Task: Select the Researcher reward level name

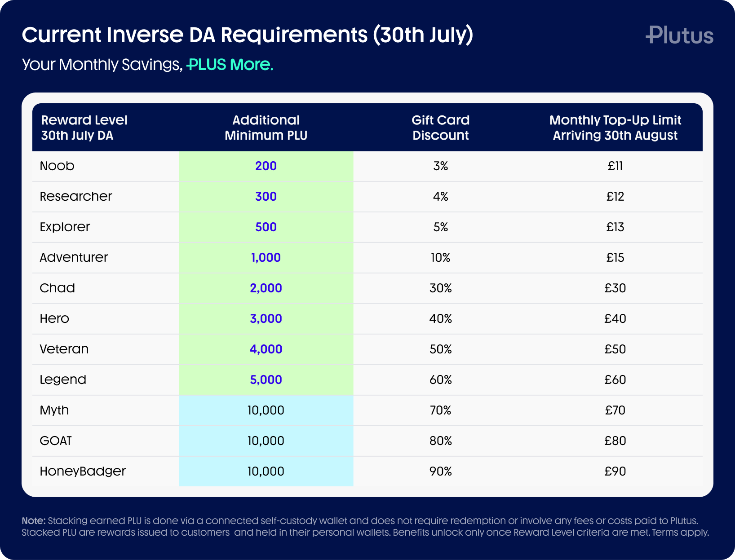Action: pyautogui.click(x=76, y=196)
